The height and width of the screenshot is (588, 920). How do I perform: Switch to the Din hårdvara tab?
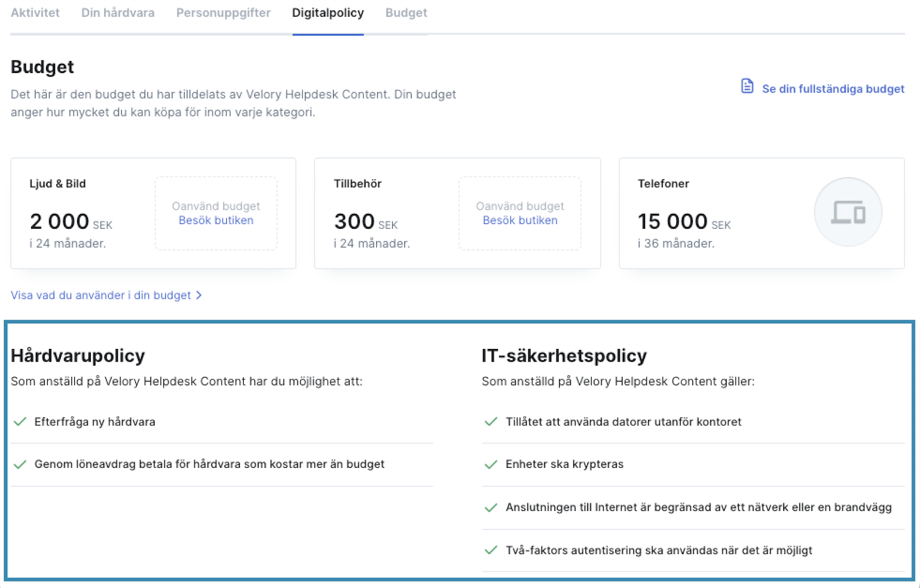[118, 13]
